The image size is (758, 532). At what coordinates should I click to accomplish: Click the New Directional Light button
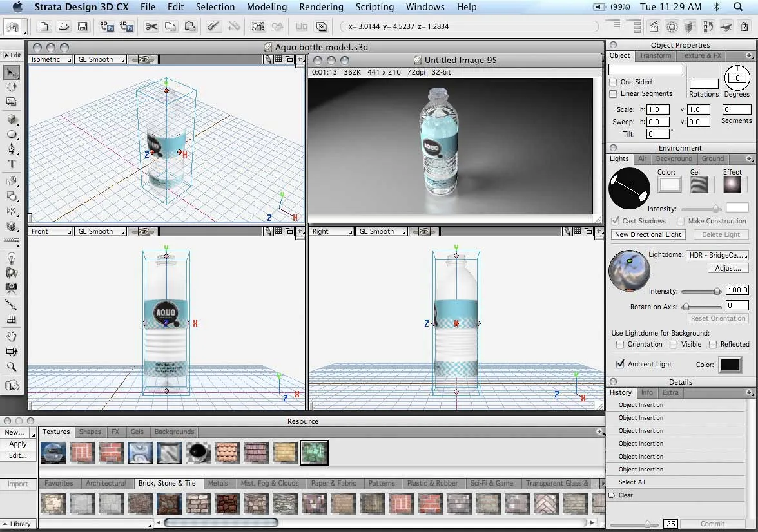[x=648, y=234]
